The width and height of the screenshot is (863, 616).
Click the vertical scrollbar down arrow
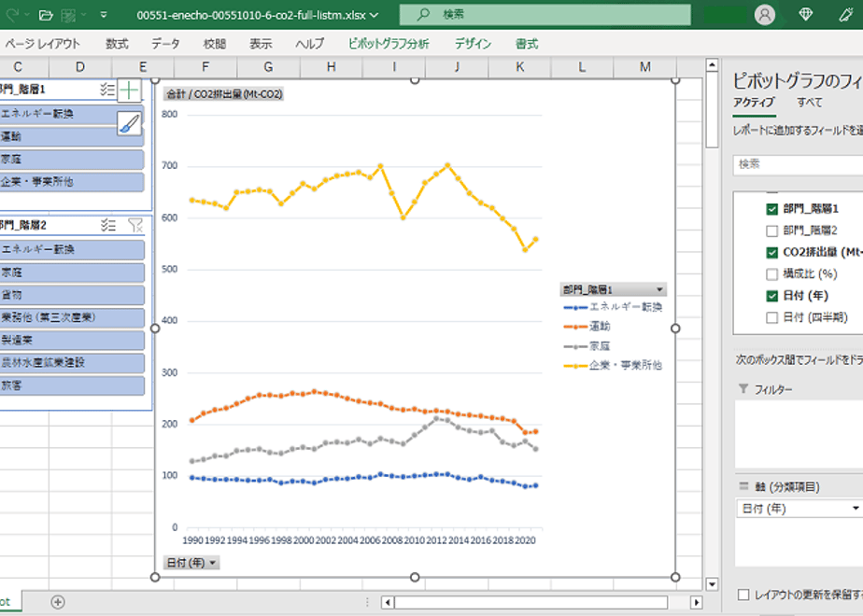pyautogui.click(x=712, y=584)
